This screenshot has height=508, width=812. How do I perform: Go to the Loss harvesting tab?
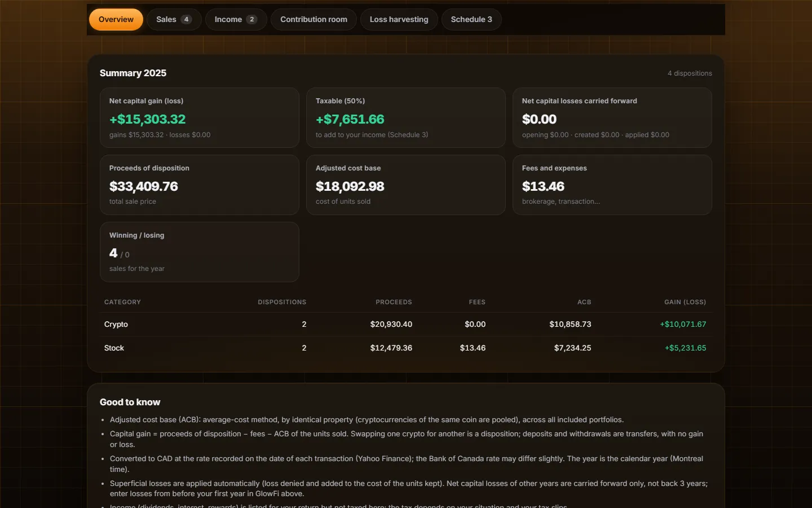399,19
